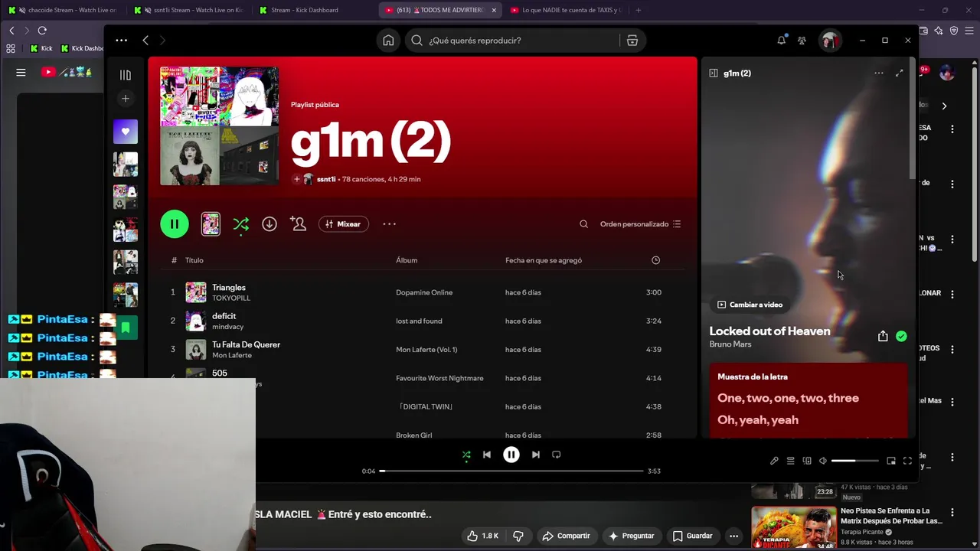Enter Spotify fullscreen mode icon
980x551 pixels.
tap(907, 461)
